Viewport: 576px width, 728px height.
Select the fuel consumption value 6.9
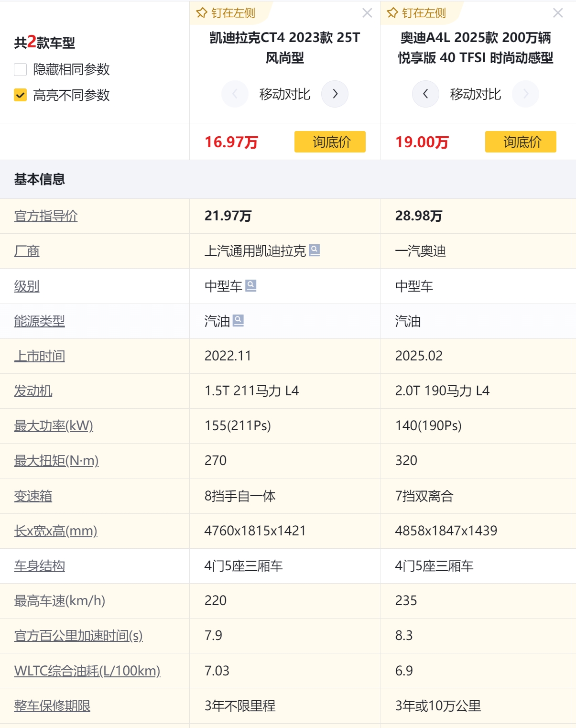404,671
